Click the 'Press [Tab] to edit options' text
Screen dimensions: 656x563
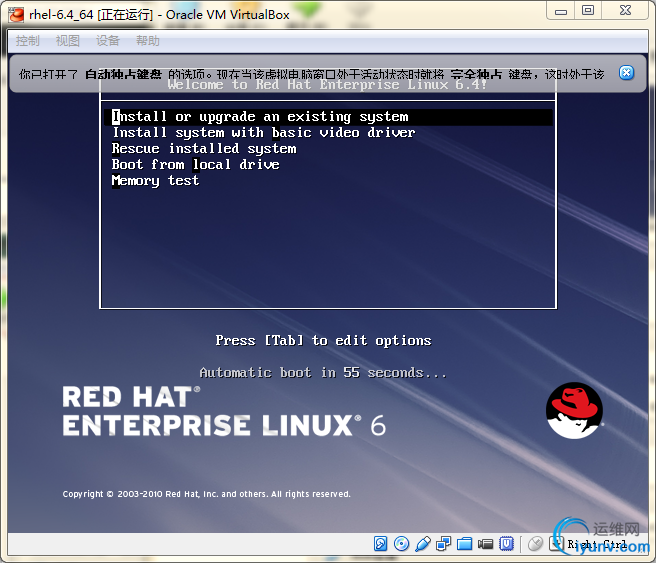[323, 340]
